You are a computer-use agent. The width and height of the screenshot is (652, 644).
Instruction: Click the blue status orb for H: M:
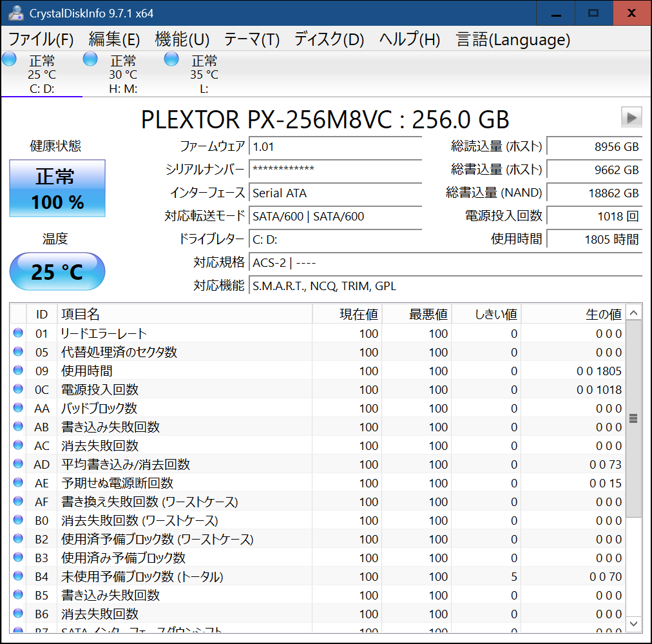[x=90, y=59]
